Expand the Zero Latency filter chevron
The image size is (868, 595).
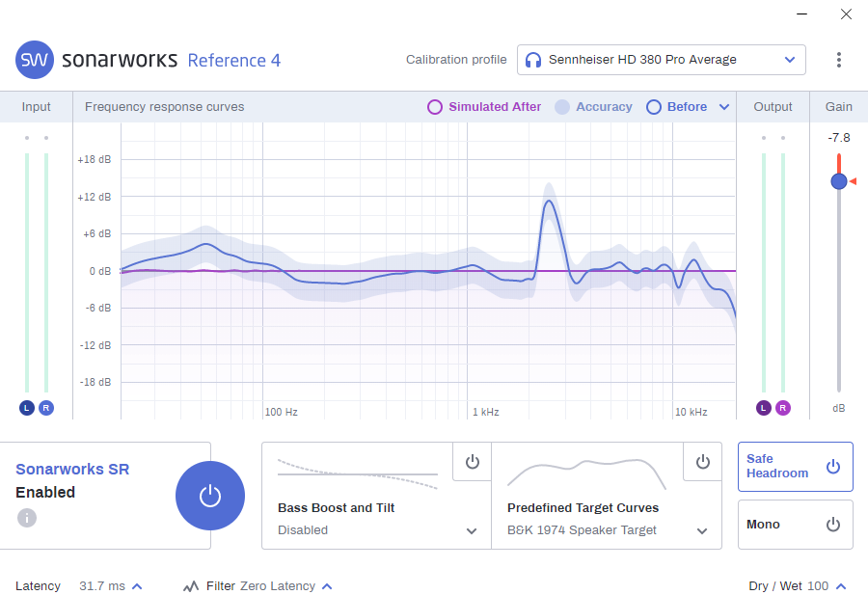(x=327, y=586)
